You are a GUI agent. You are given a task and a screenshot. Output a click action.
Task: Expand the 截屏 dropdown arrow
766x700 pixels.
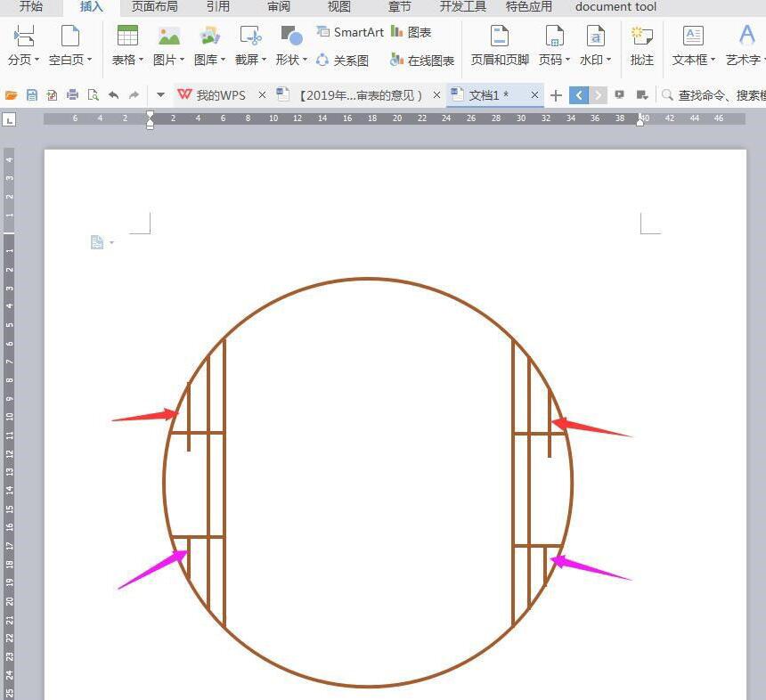(265, 60)
